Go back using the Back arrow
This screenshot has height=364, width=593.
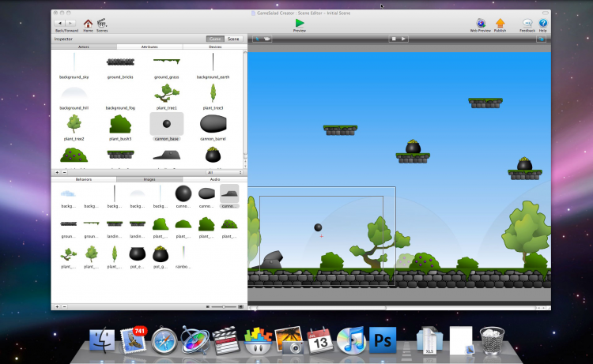tap(60, 24)
